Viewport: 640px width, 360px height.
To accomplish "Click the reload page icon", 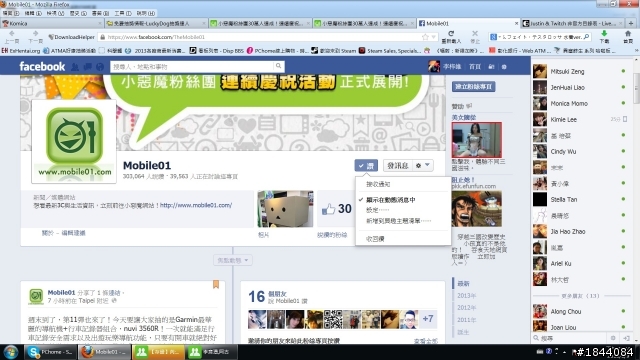I will click(x=451, y=34).
